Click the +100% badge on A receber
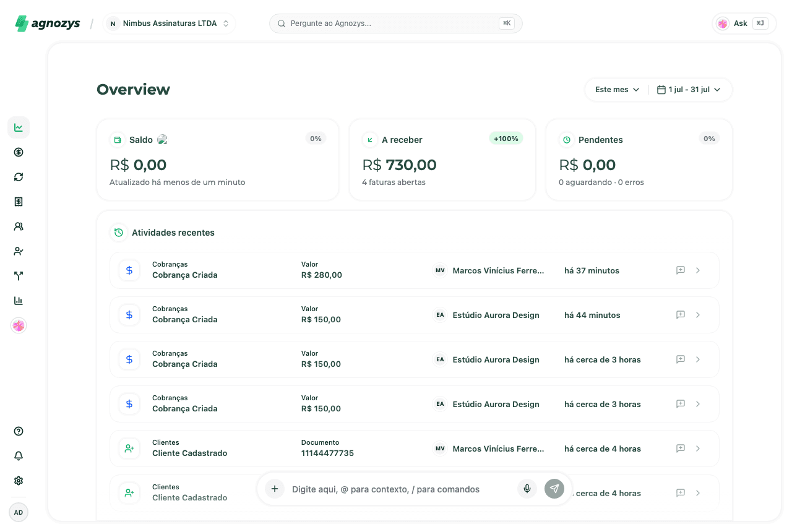792x532 pixels. (506, 139)
